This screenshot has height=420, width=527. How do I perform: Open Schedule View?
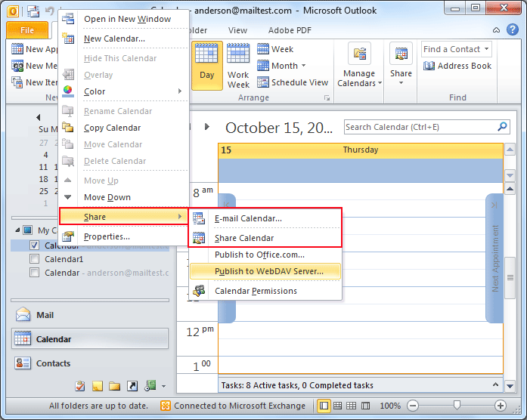pyautogui.click(x=293, y=82)
